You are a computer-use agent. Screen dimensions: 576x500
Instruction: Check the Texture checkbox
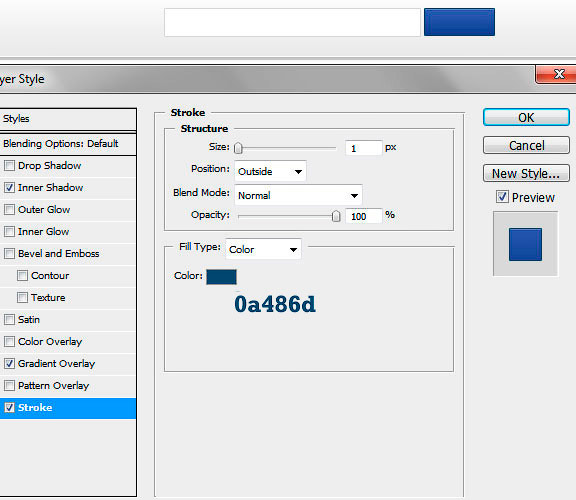22,298
